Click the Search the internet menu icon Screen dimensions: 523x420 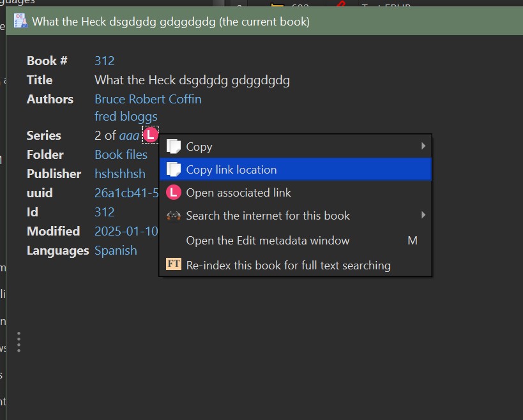(174, 216)
